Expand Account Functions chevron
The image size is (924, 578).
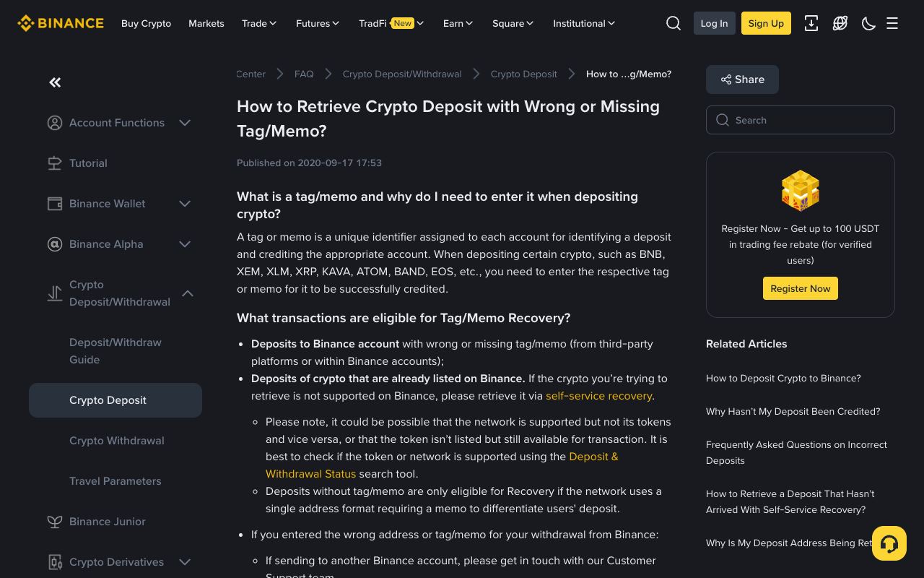coord(185,123)
